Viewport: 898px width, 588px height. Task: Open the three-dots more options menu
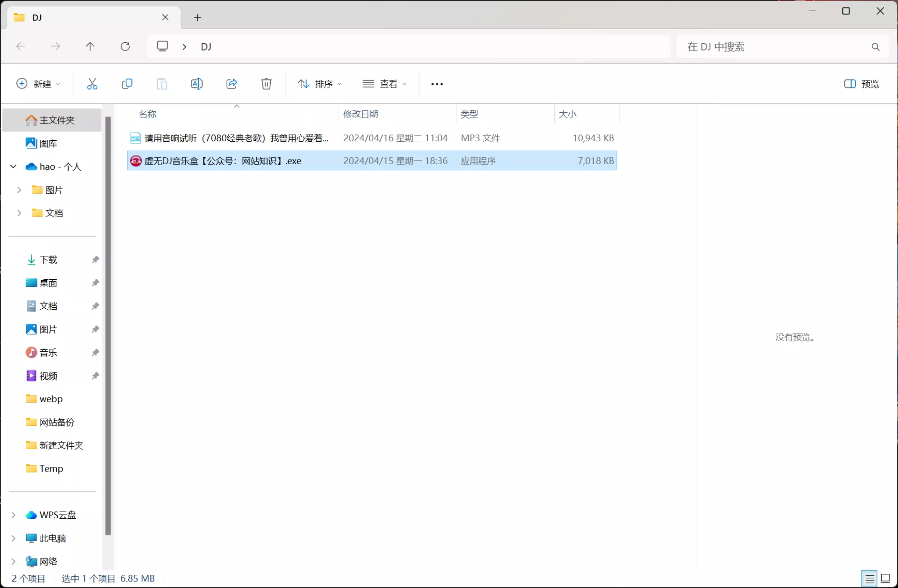point(437,84)
